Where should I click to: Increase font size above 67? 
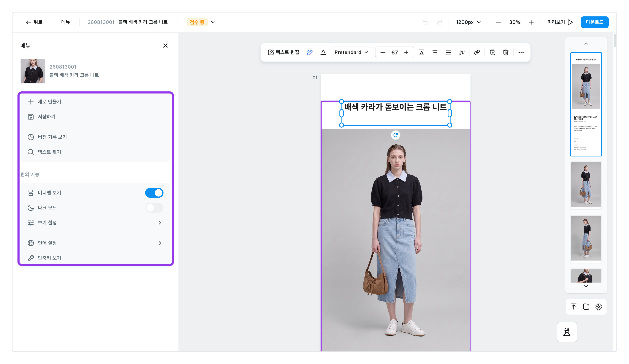click(x=406, y=52)
